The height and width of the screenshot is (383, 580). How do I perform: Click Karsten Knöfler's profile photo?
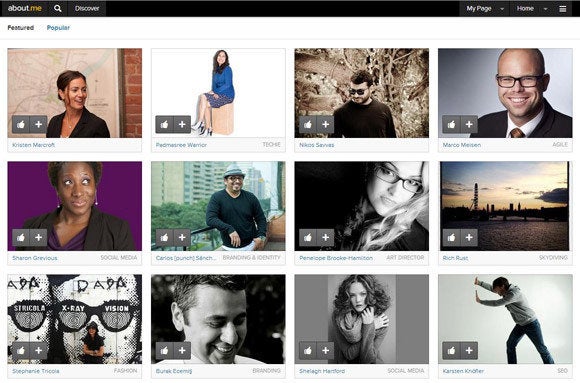coord(505,319)
